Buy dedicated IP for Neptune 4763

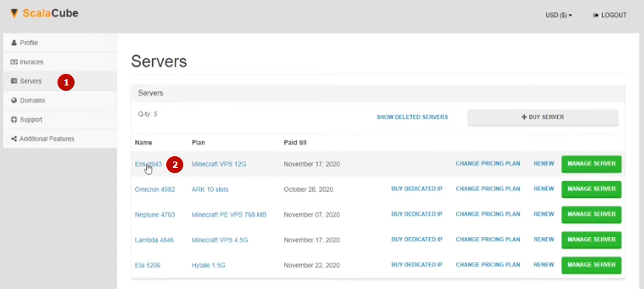[417, 214]
